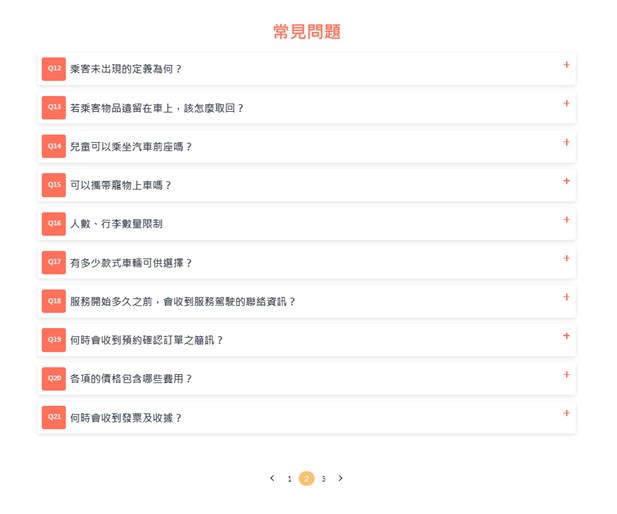This screenshot has height=514, width=617.
Task: Expand Q15 pets question plus icon
Action: (x=566, y=181)
